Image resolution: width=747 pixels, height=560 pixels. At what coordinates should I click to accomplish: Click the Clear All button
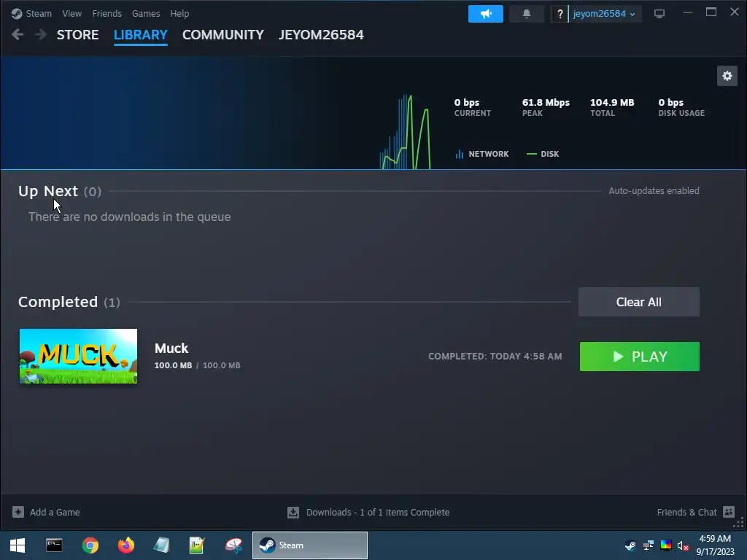pyautogui.click(x=639, y=302)
